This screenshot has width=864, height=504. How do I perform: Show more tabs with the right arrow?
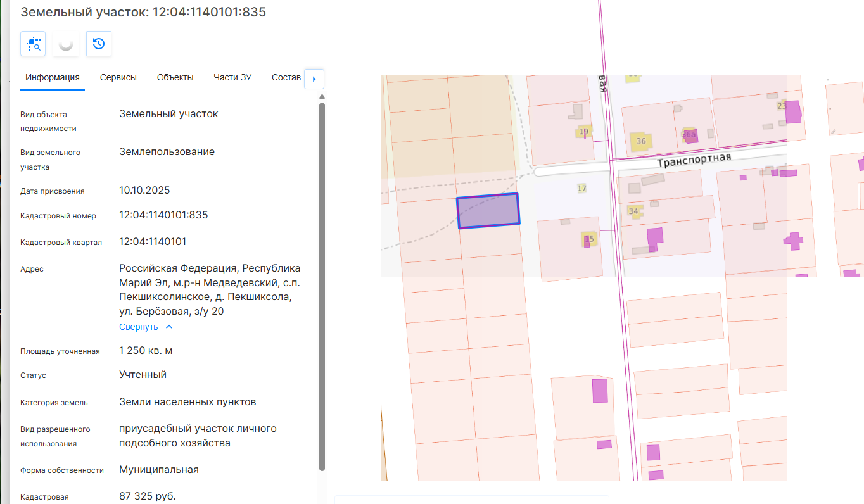pos(314,79)
